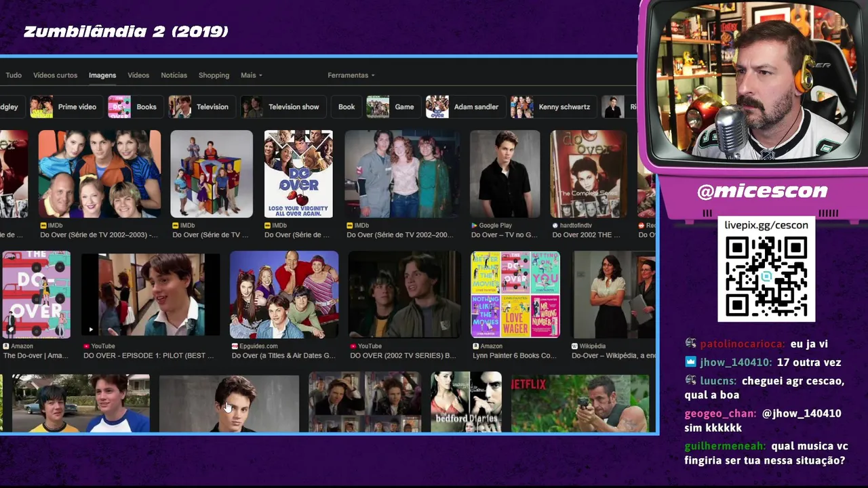Open the three-person backstage photo
868x488 pixels.
tap(402, 174)
